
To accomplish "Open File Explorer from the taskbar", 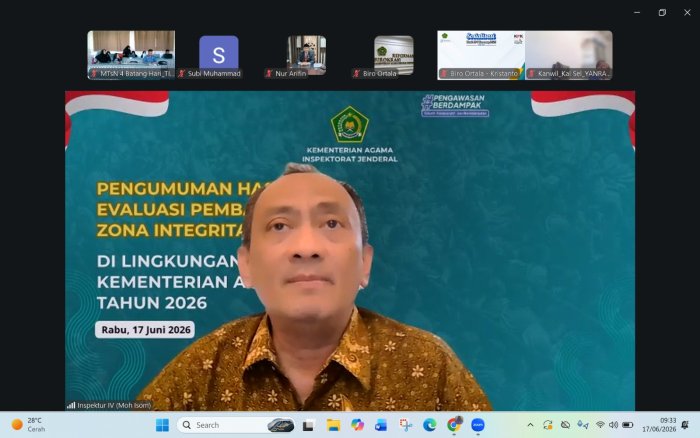I will pos(333,425).
